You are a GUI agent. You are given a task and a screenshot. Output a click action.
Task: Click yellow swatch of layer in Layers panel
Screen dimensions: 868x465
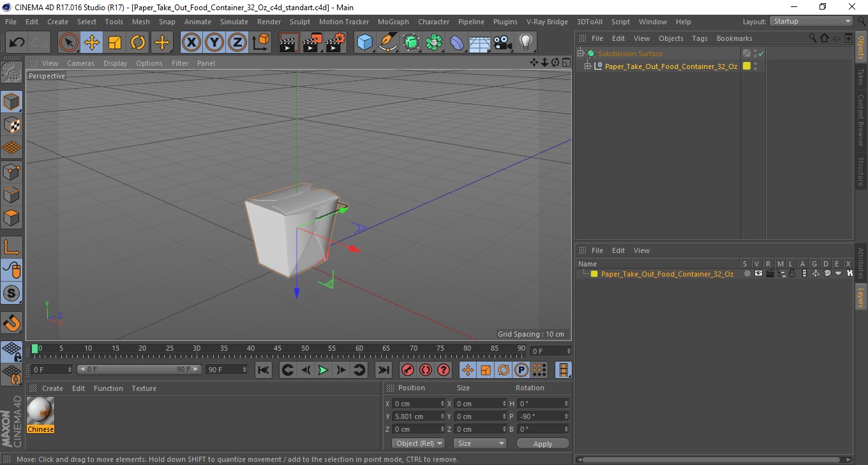(594, 274)
